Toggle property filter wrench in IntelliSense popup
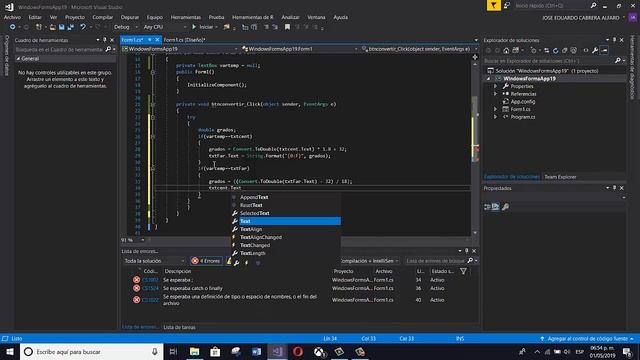Screen dimensions: 640x360 236,263
